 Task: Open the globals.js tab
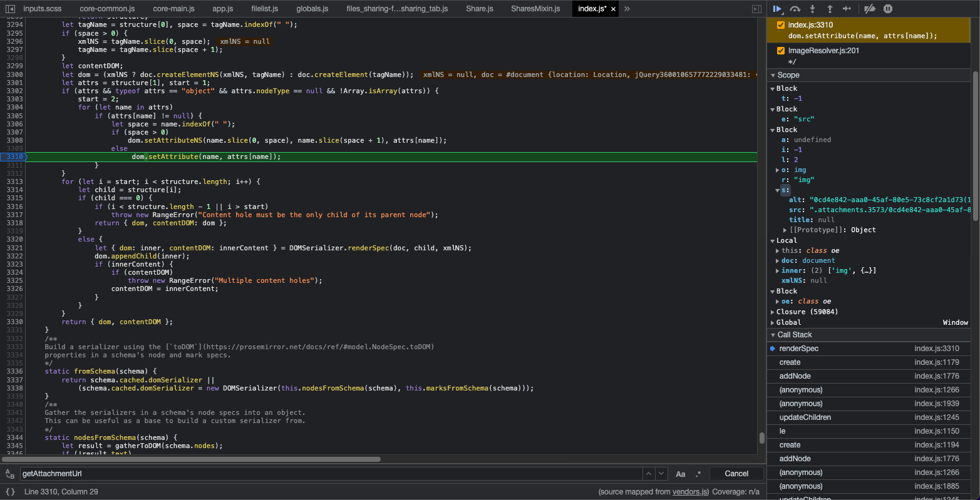pyautogui.click(x=312, y=9)
